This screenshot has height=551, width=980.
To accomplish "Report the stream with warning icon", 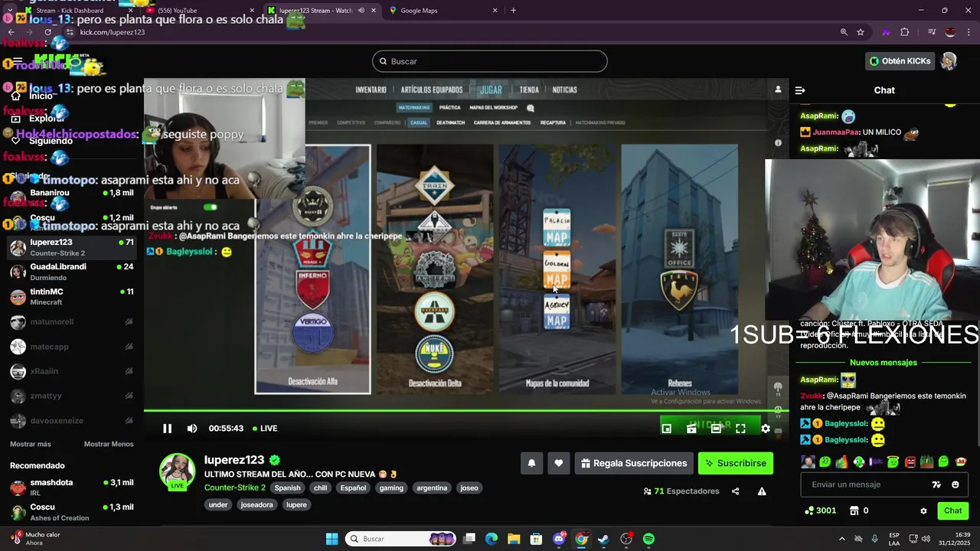I will click(x=762, y=491).
